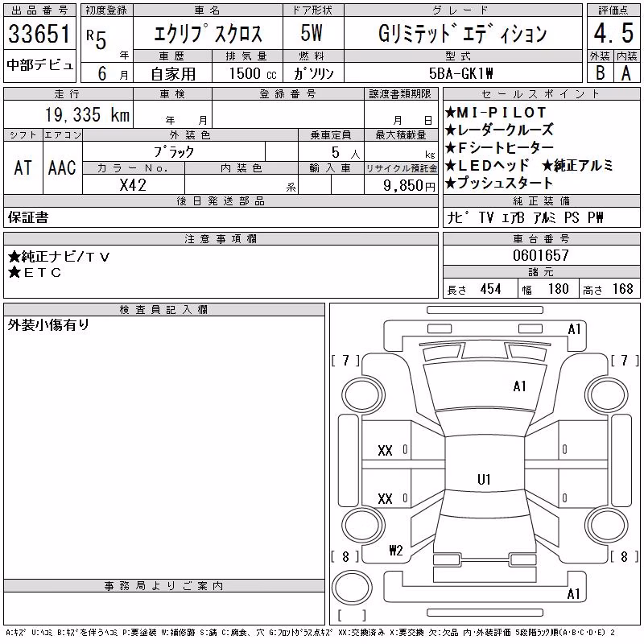Select the model code 5BA-GK1W

pos(460,73)
